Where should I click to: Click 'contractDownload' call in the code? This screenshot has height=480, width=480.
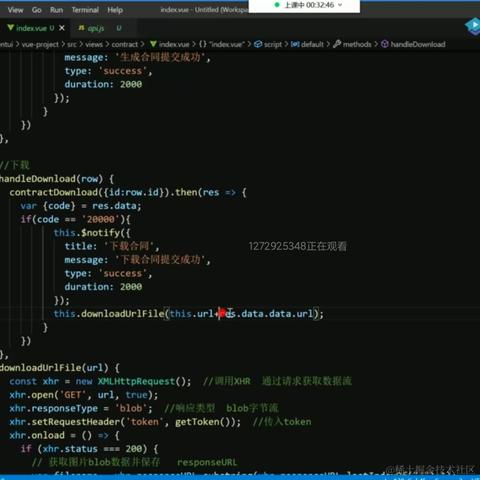point(54,192)
